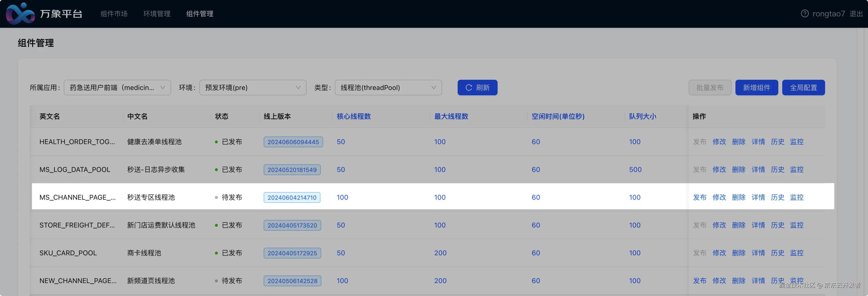Image resolution: width=868 pixels, height=296 pixels.
Task: Open version tag 20240606094445
Action: [x=293, y=142]
